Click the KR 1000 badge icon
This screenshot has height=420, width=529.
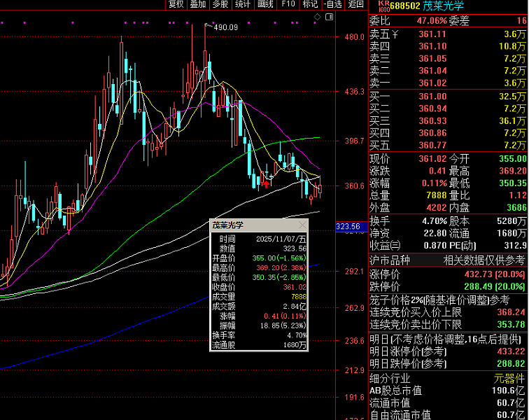383,5
